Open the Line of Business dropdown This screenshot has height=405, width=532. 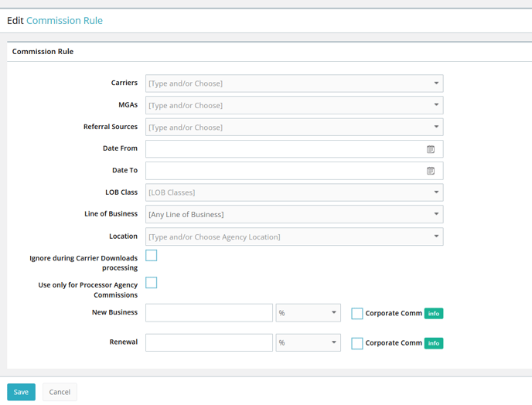pos(294,214)
